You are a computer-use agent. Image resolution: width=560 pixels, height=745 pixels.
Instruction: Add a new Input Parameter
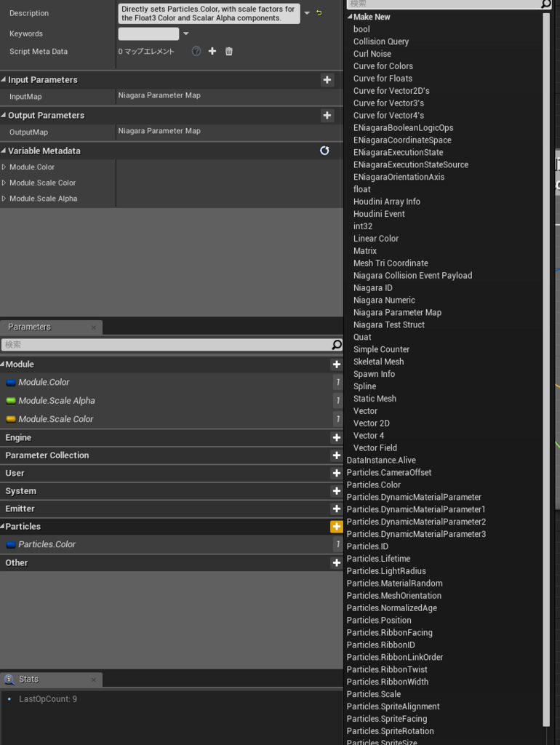(x=327, y=80)
